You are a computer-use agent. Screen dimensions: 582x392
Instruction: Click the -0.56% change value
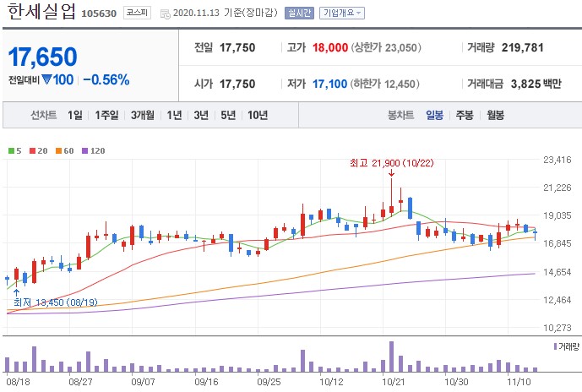click(x=106, y=79)
